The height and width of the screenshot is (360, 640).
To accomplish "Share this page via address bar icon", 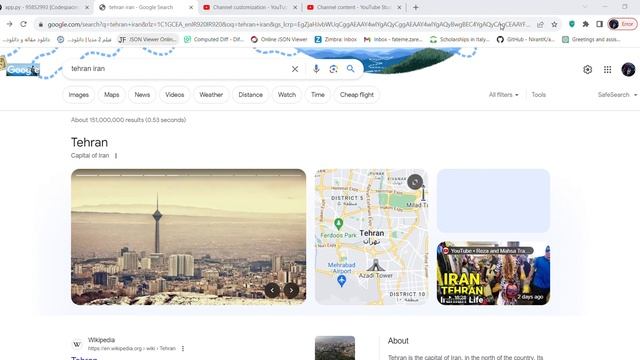I will coord(540,24).
